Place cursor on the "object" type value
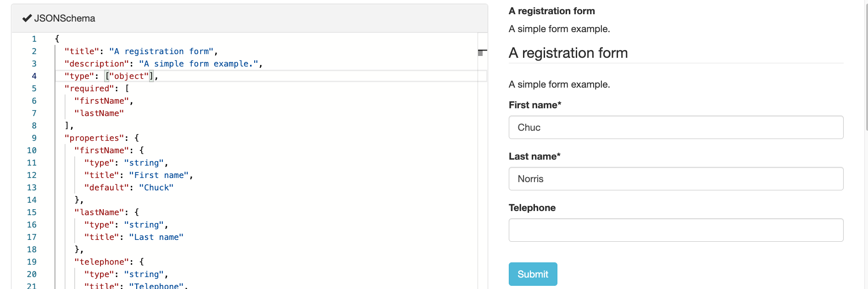 [129, 76]
